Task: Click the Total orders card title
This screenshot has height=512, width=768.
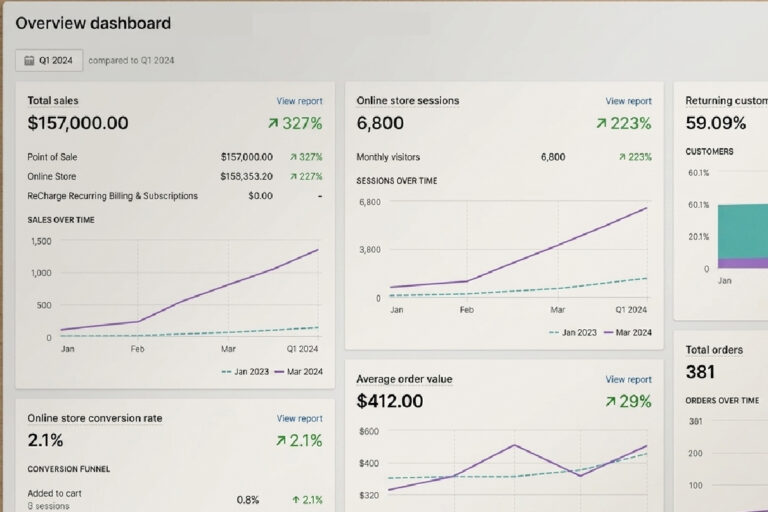Action: click(714, 350)
